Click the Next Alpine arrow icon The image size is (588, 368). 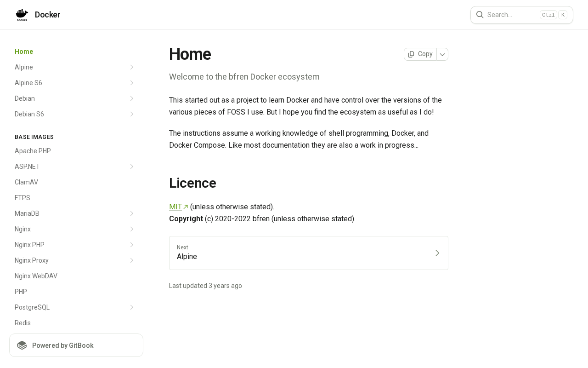point(437,253)
